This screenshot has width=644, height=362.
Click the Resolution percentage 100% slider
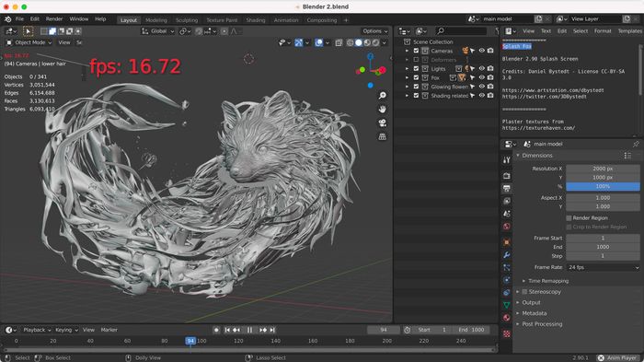coord(603,186)
